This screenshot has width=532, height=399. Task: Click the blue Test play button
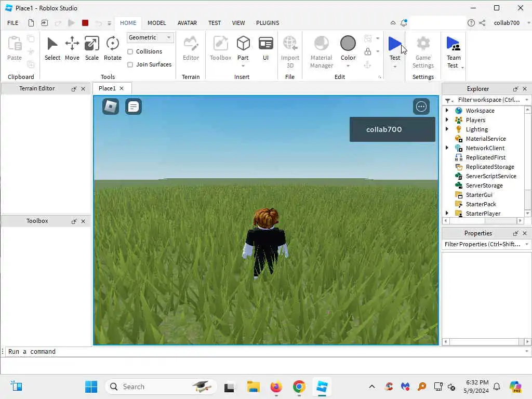[x=395, y=44]
